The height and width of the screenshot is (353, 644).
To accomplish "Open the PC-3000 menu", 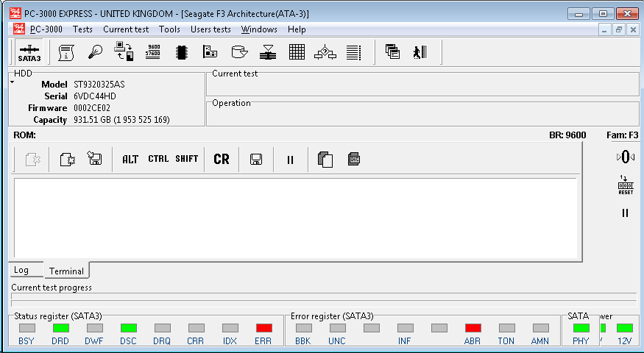I will pos(46,29).
